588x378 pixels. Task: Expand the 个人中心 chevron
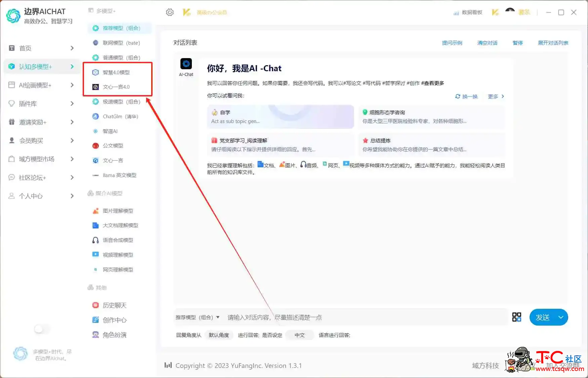(72, 196)
